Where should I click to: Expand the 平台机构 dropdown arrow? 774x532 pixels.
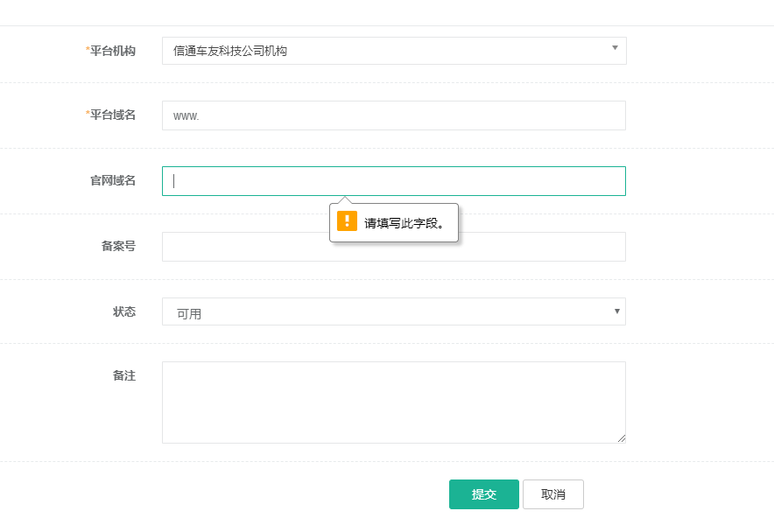coord(615,48)
